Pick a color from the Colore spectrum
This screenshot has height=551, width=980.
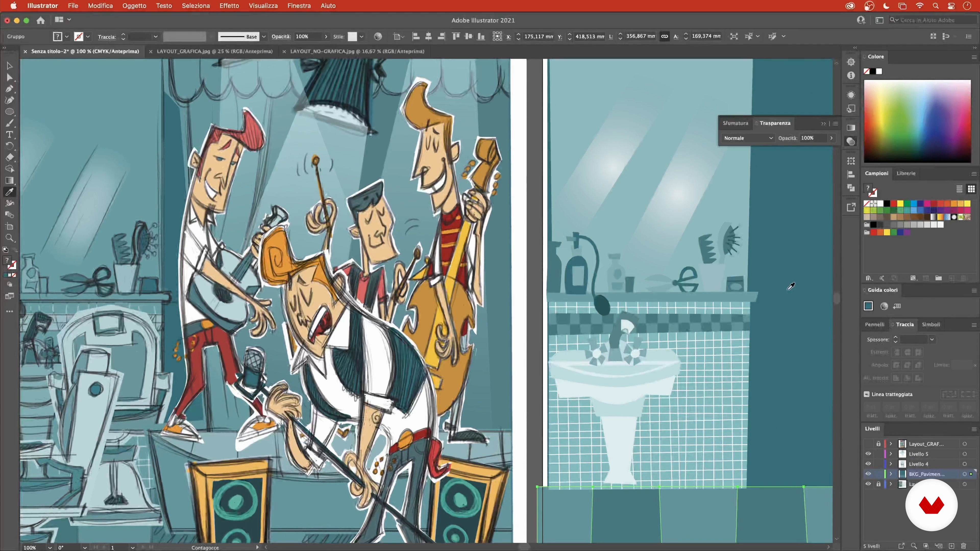(917, 121)
